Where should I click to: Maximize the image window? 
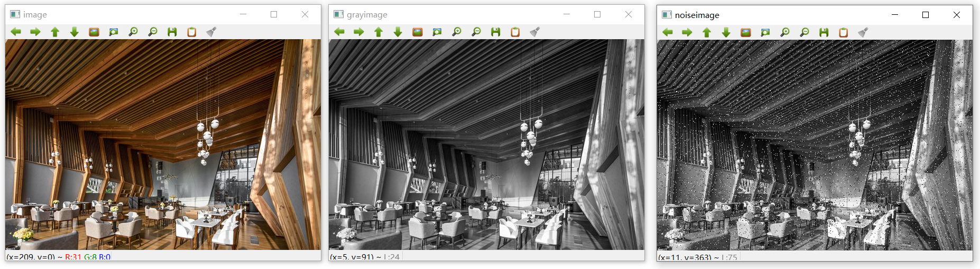click(x=274, y=14)
